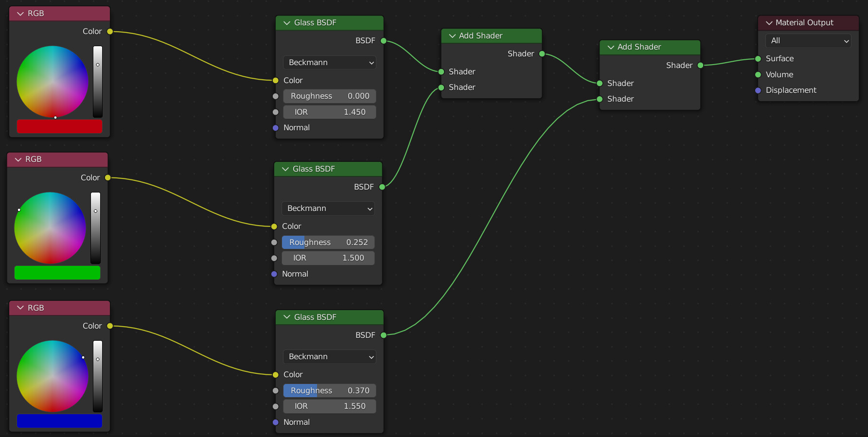The width and height of the screenshot is (868, 437).
Task: Open the blue color swatch in the RGB node
Action: (59, 421)
